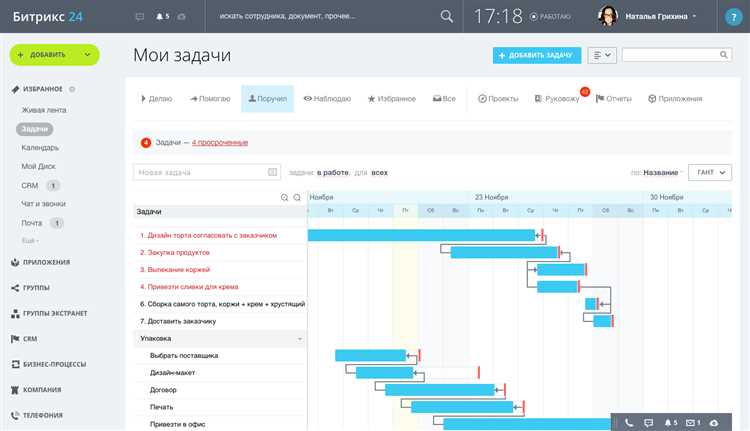Open the Приложения tasks tab

(x=675, y=99)
